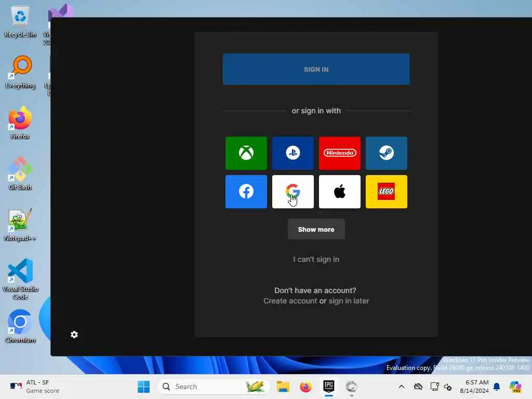Sign in with Facebook
532x399 pixels.
click(246, 192)
